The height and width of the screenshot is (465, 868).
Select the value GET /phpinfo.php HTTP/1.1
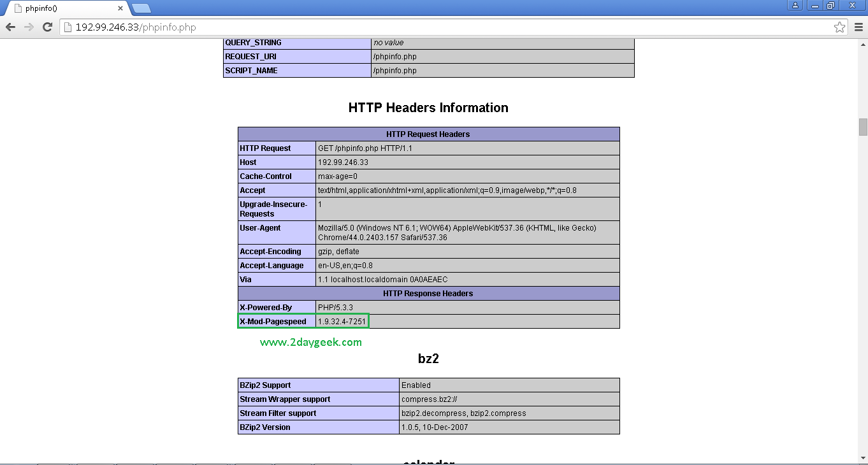pos(366,148)
